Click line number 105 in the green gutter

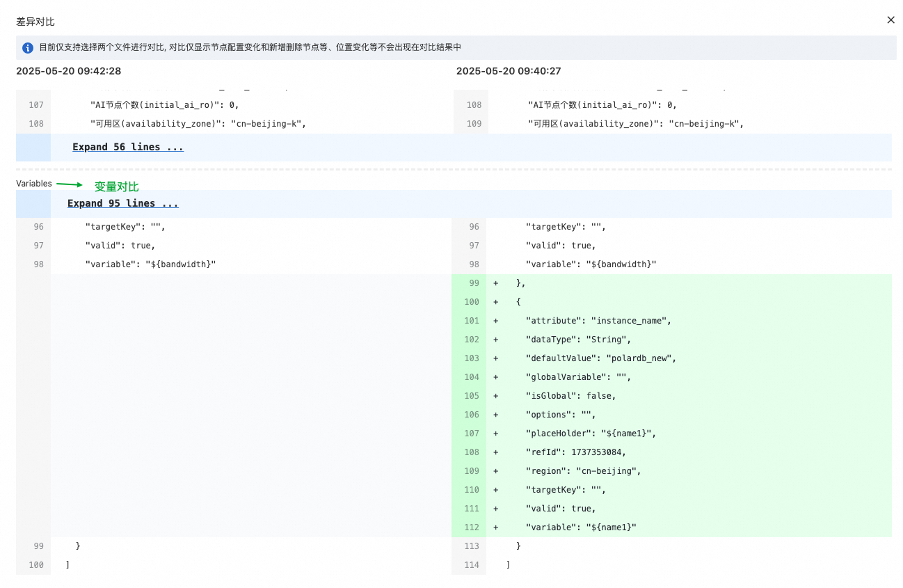coord(472,396)
